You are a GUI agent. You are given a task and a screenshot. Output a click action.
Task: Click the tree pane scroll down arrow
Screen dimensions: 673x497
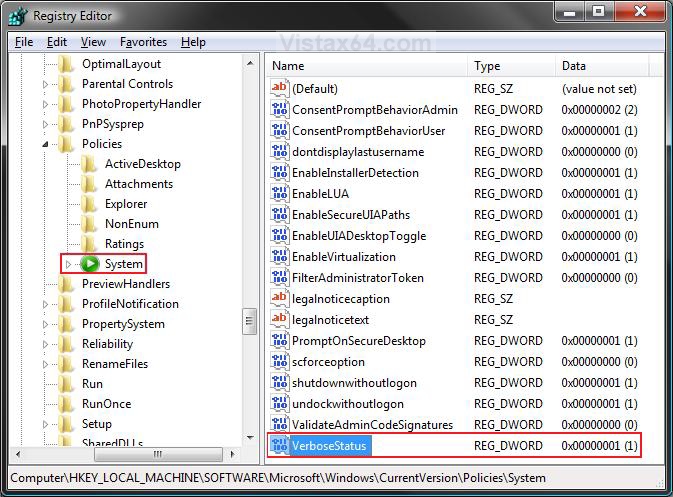(x=250, y=437)
